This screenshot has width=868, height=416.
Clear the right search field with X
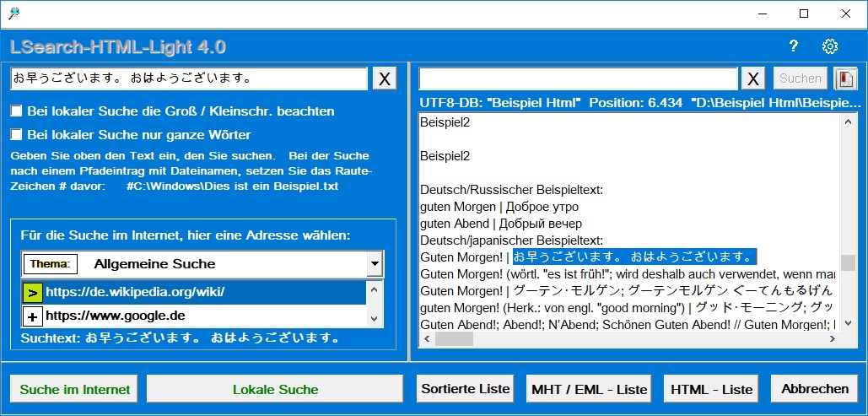tap(752, 78)
